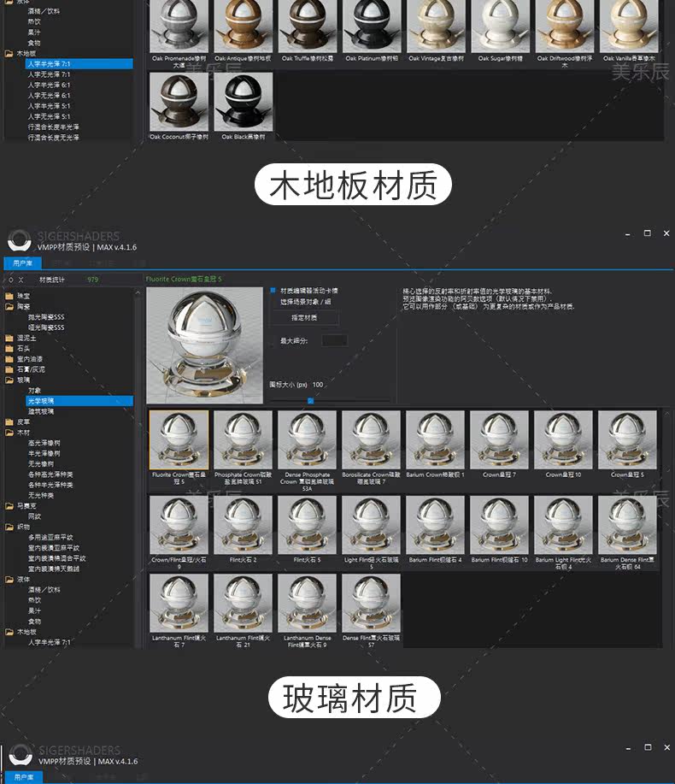Image resolution: width=675 pixels, height=784 pixels.
Task: Collapse the 玻璃 folder
Action: pyautogui.click(x=9, y=380)
